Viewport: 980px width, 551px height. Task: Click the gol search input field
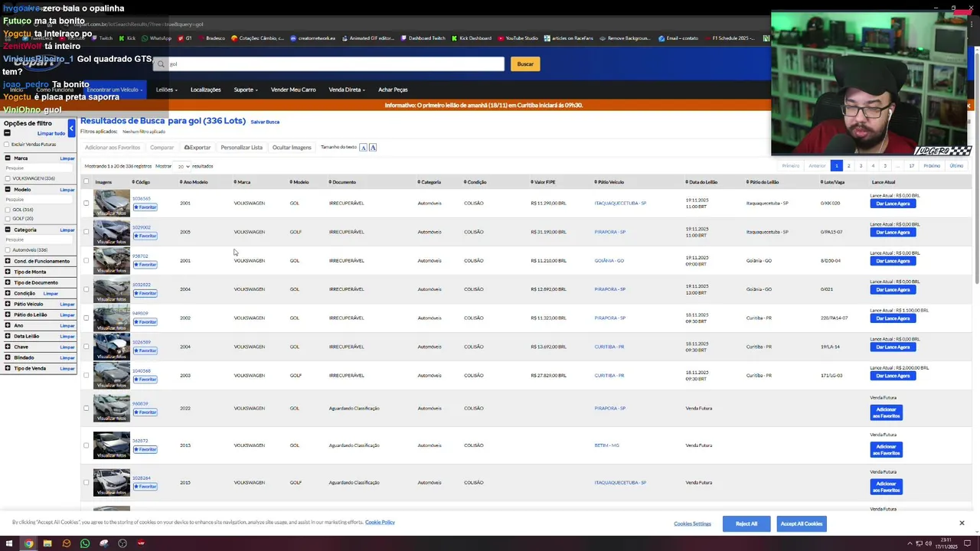click(x=329, y=64)
